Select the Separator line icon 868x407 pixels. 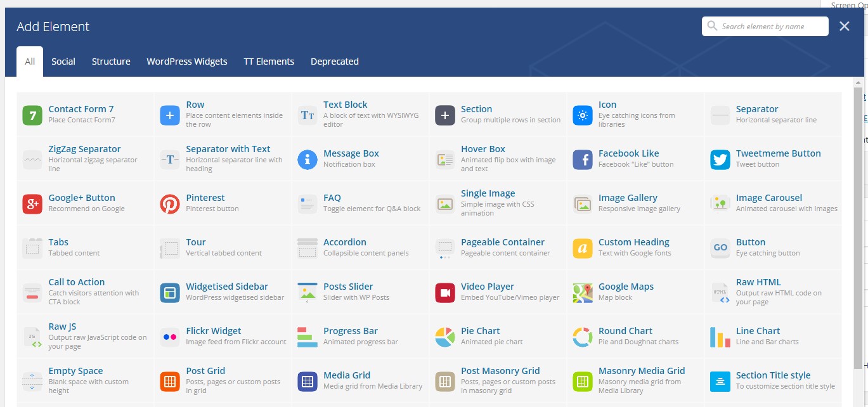pos(720,115)
